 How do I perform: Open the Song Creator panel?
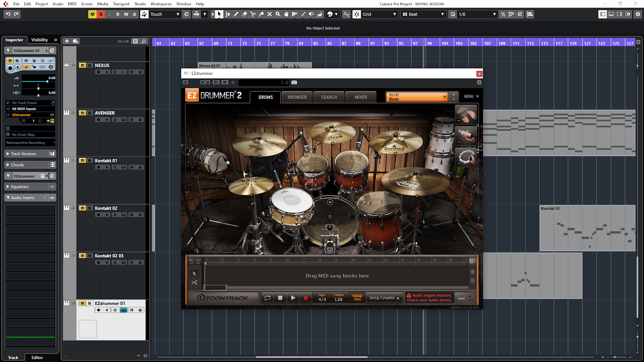coord(384,298)
